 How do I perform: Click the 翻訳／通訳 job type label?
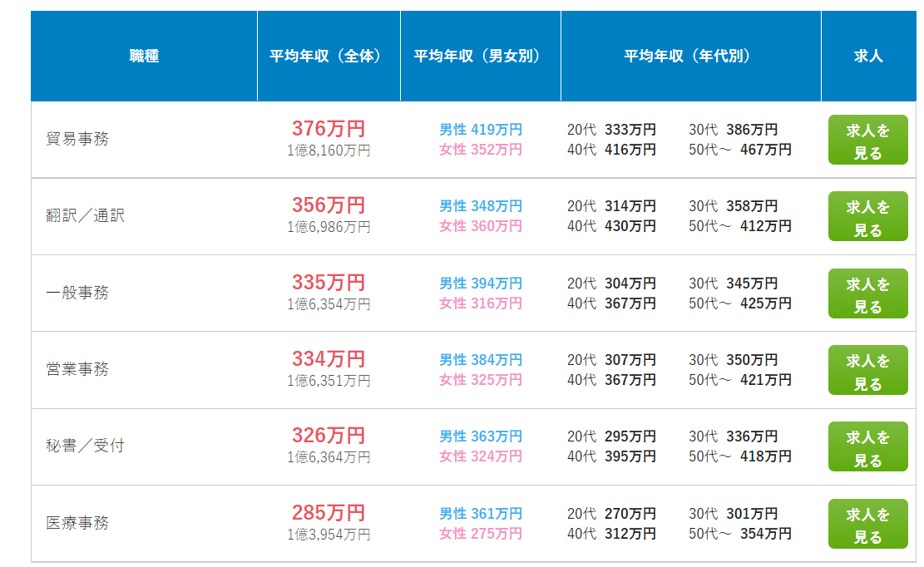click(85, 216)
